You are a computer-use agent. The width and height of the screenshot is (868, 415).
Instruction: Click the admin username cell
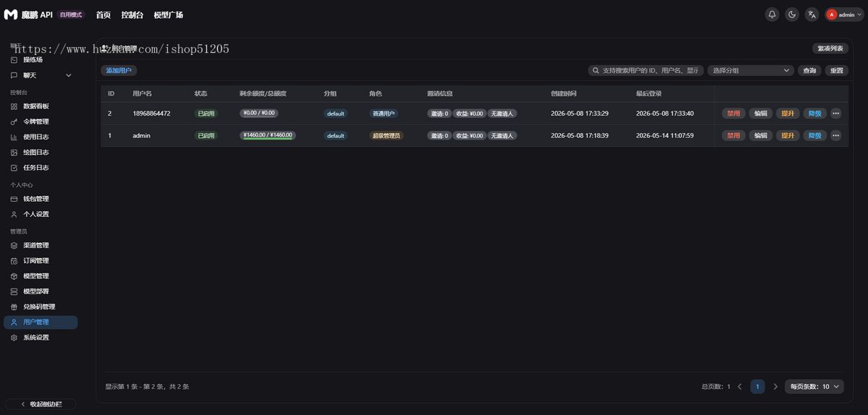[141, 135]
